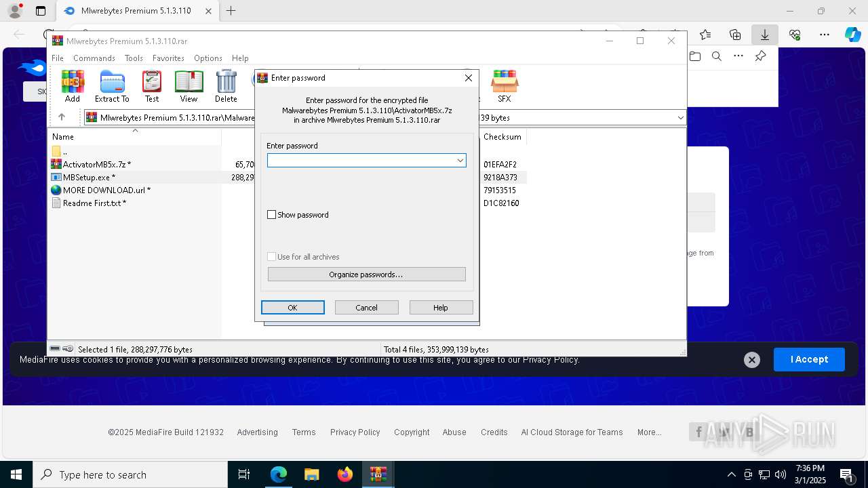Click the Organize passwords button
This screenshot has height=488, width=868.
point(366,274)
